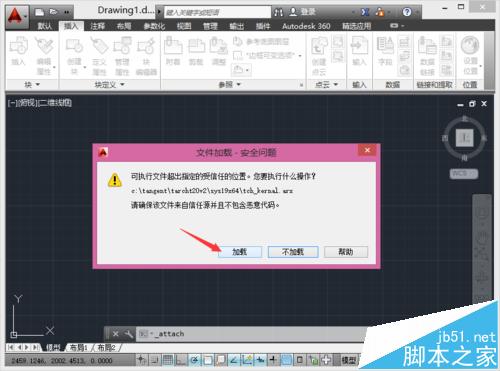The image size is (500, 371).
Task: Click the 不加载 (Do Not Load) button
Action: point(293,252)
